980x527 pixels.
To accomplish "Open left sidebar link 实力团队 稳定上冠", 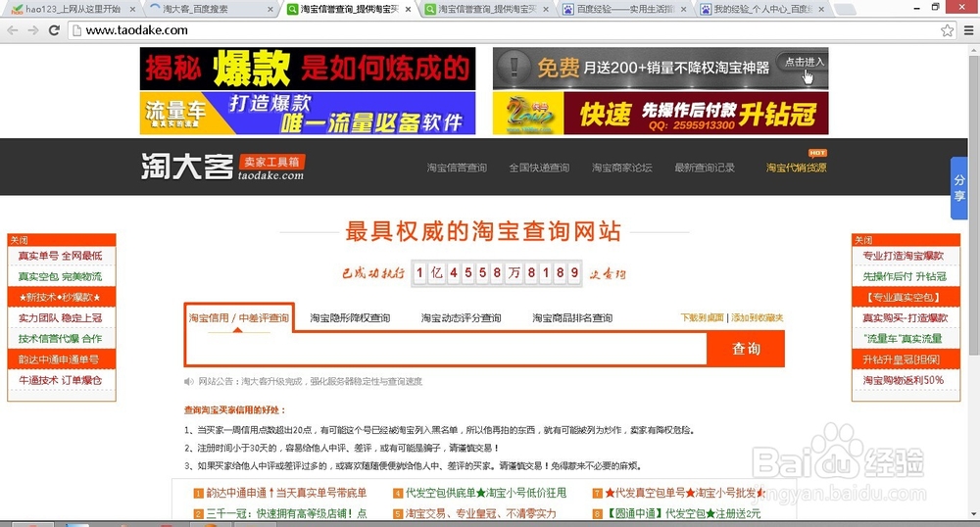I will pos(61,317).
